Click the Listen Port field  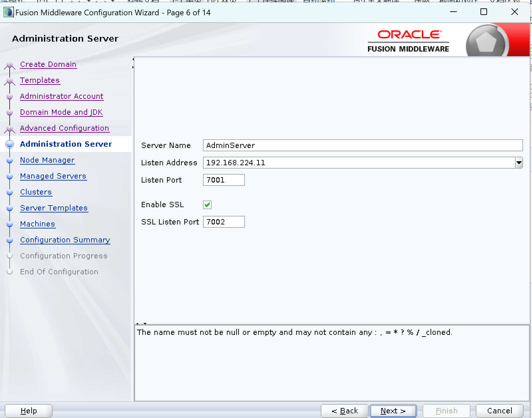coord(224,180)
